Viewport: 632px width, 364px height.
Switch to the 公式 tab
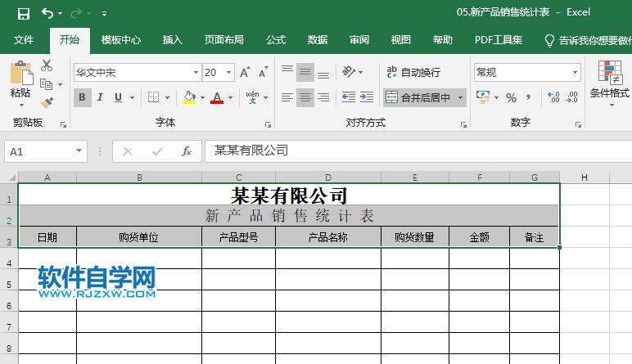(276, 40)
